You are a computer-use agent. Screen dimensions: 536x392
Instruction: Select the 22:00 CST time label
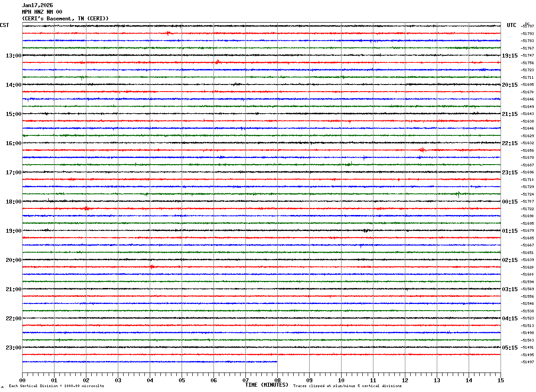pyautogui.click(x=13, y=319)
